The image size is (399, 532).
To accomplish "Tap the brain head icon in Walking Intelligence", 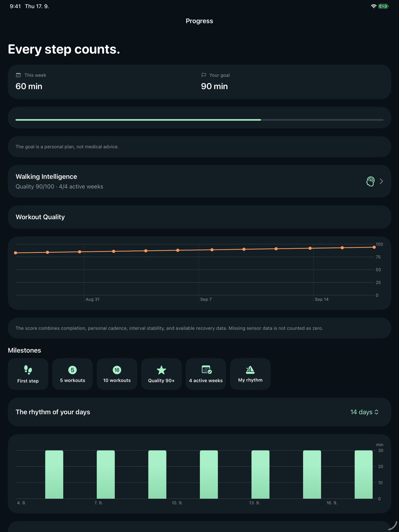I will (370, 181).
